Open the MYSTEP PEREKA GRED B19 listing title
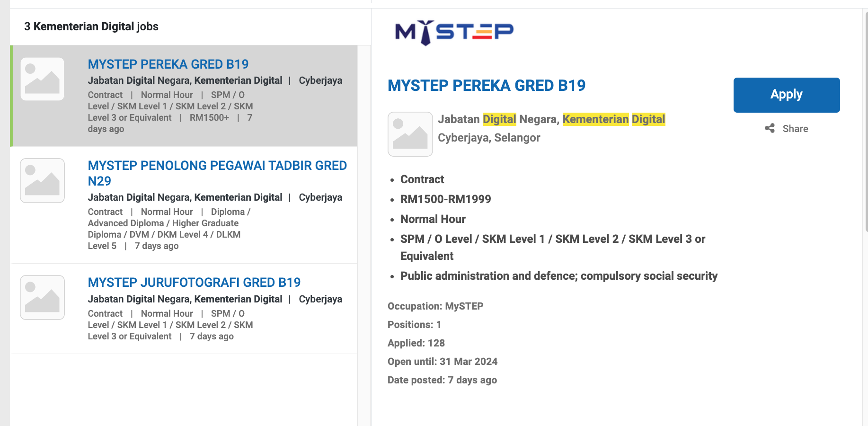 [168, 64]
